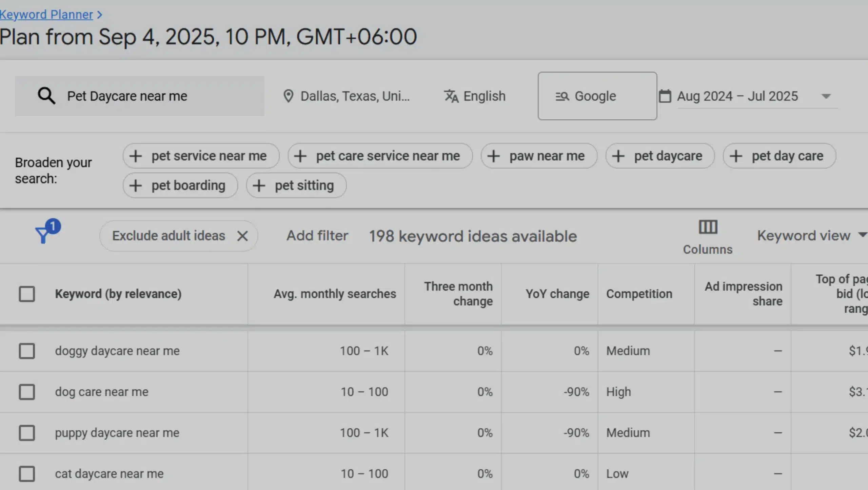
Task: Remove the 'Exclude adult ideas' filter with X
Action: pyautogui.click(x=242, y=236)
